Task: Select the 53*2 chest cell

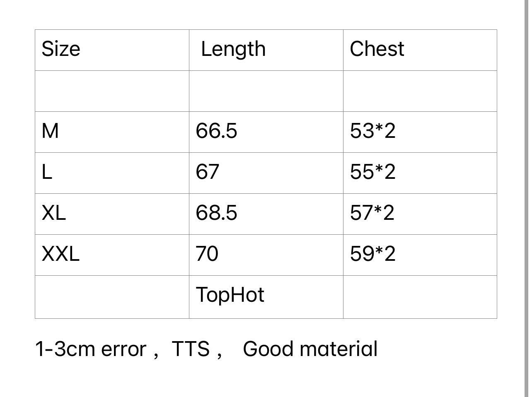Action: [x=372, y=131]
